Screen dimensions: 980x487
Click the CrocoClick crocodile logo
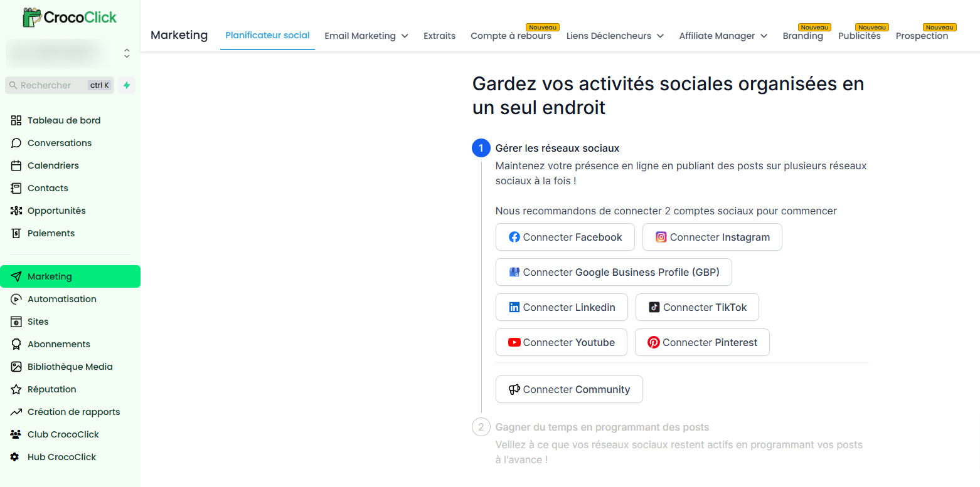click(x=70, y=17)
